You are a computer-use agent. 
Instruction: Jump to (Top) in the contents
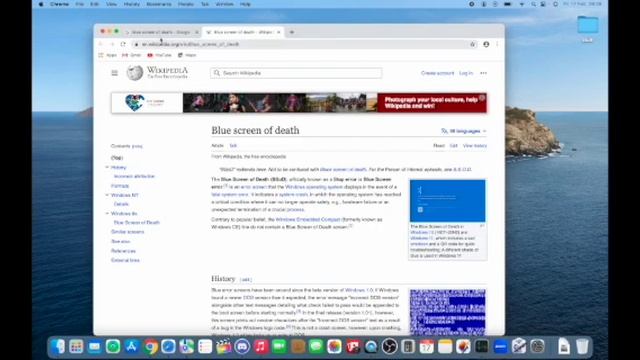117,158
